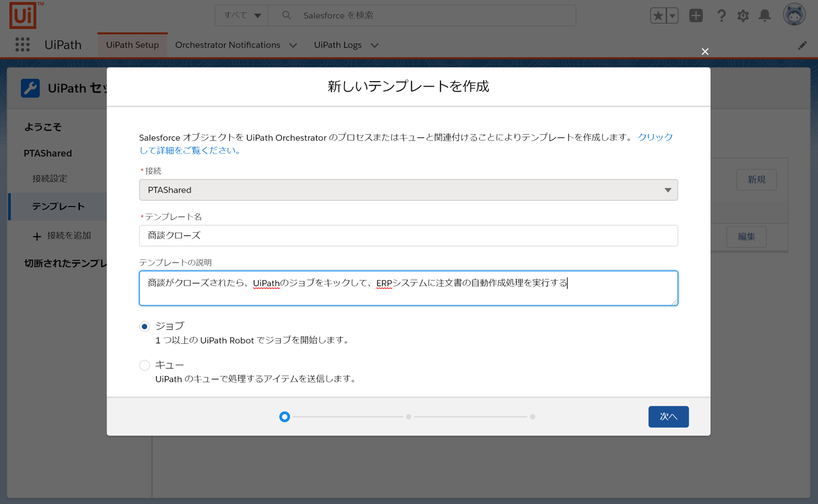
Task: Open the UiPath Logs tab
Action: 338,45
